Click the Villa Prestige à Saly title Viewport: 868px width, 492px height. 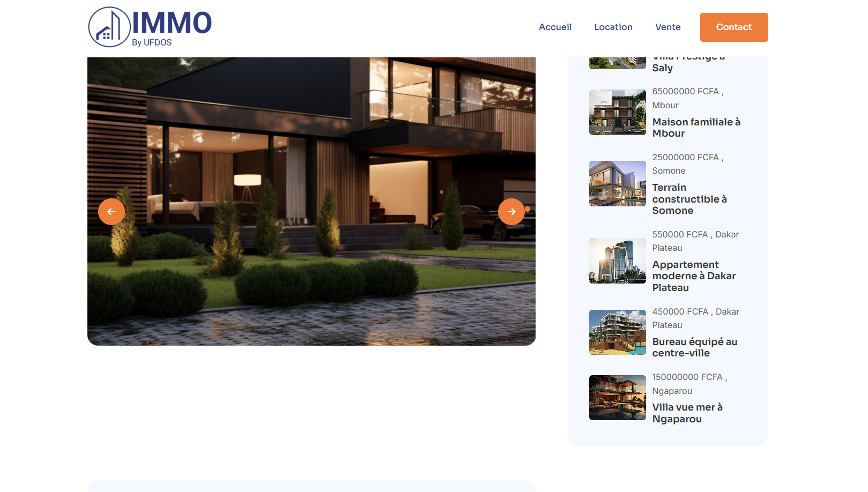click(x=663, y=68)
